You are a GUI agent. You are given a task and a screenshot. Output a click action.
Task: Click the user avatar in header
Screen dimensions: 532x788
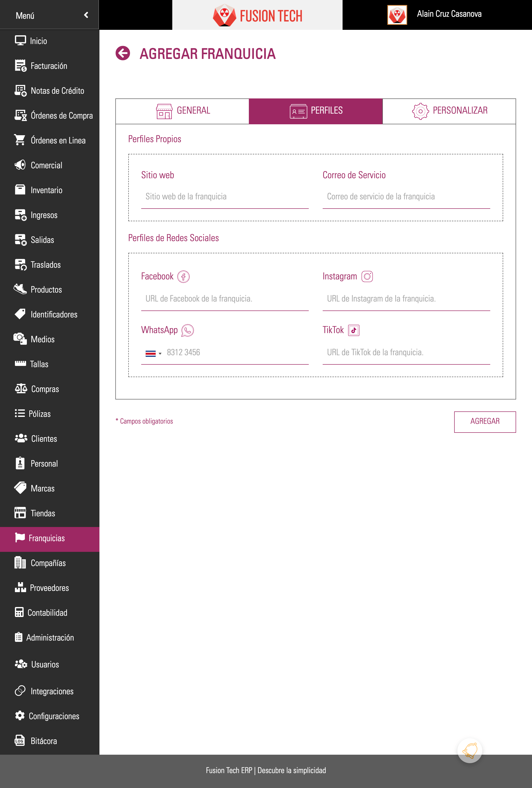coord(397,15)
